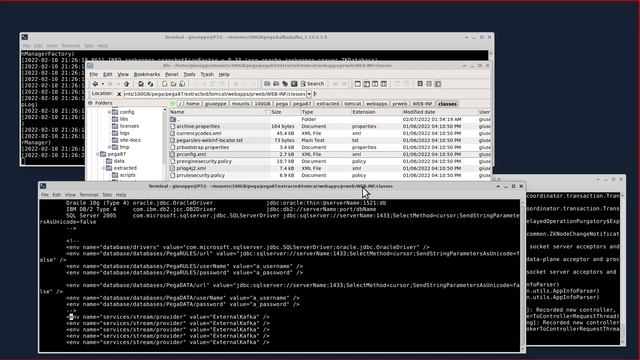Viewport: 640px width, 360px height.
Task: Sort by the Extension column header
Action: coord(376,112)
